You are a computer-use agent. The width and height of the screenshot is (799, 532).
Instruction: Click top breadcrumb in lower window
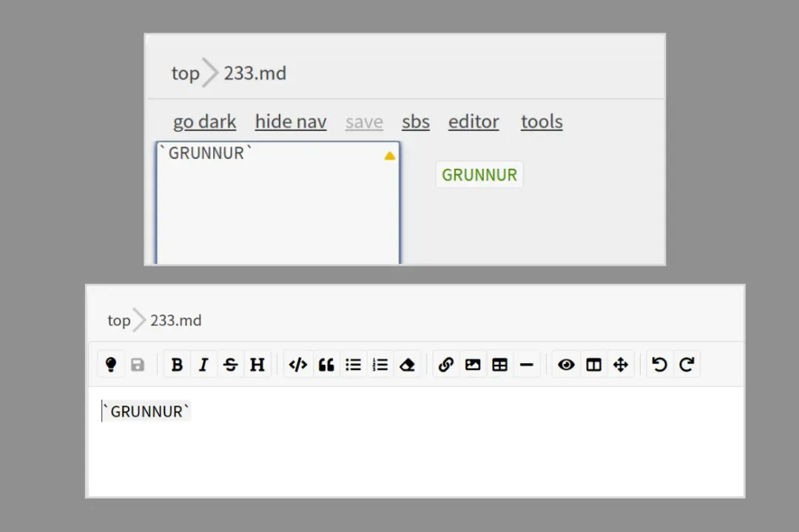coord(118,320)
